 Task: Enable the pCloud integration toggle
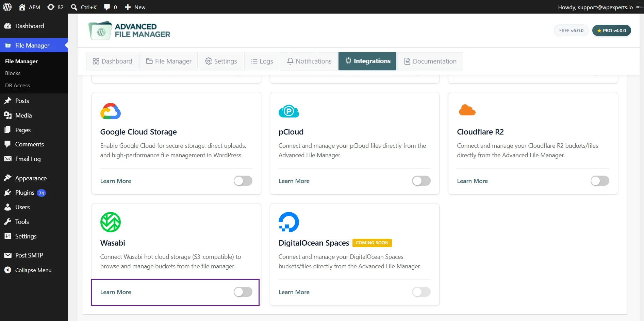coord(421,181)
